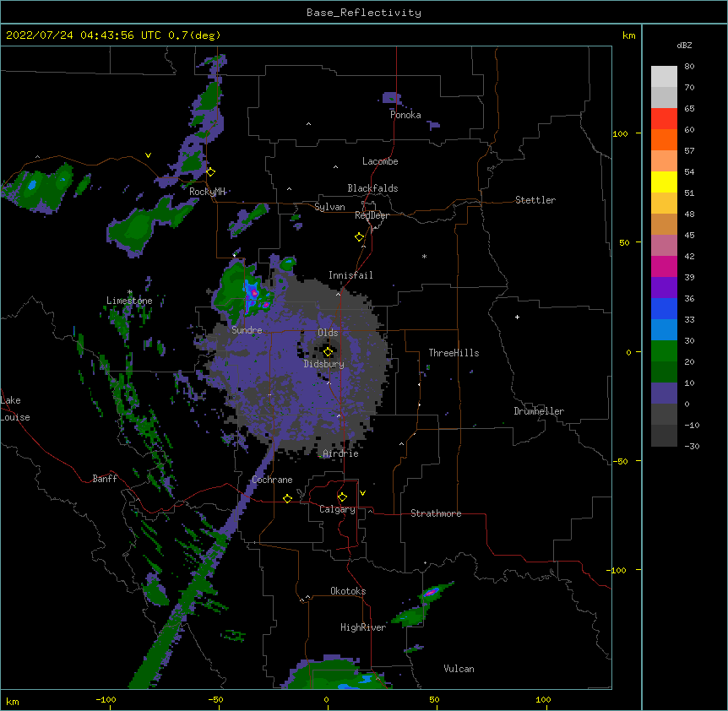The width and height of the screenshot is (728, 711).
Task: Click the Banff label
Action: point(105,479)
